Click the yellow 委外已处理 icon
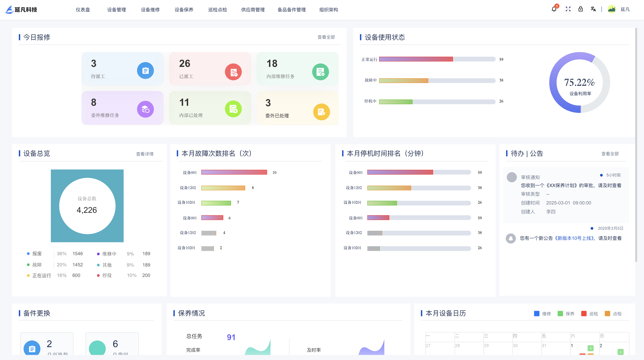Viewport: 644px width, 360px height. coord(321,112)
